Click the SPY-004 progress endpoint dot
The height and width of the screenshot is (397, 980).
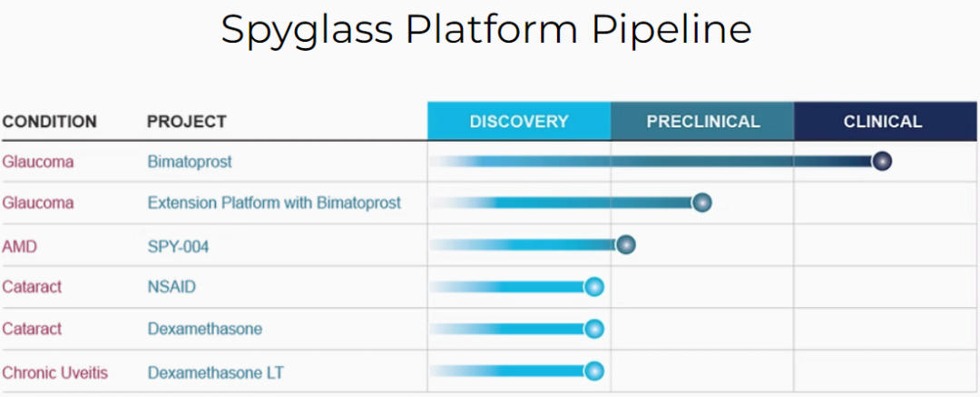coord(625,245)
